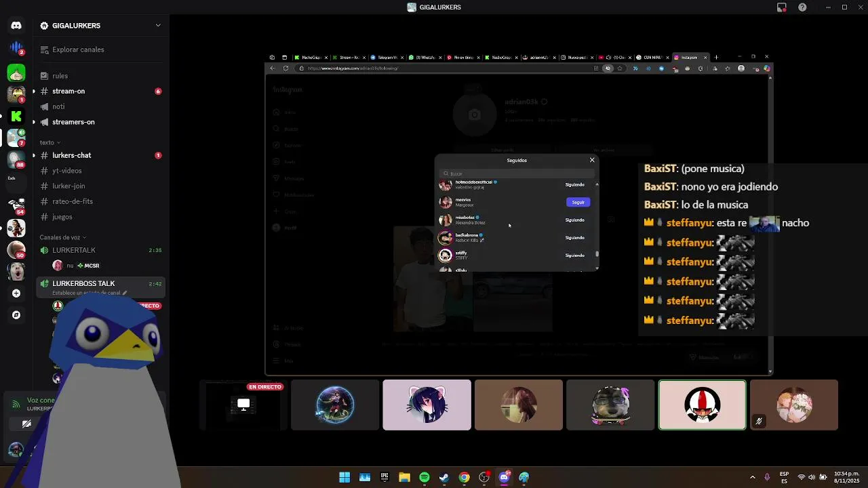Image resolution: width=868 pixels, height=488 pixels.
Task: Open Steam from taskbar
Action: pos(444,477)
